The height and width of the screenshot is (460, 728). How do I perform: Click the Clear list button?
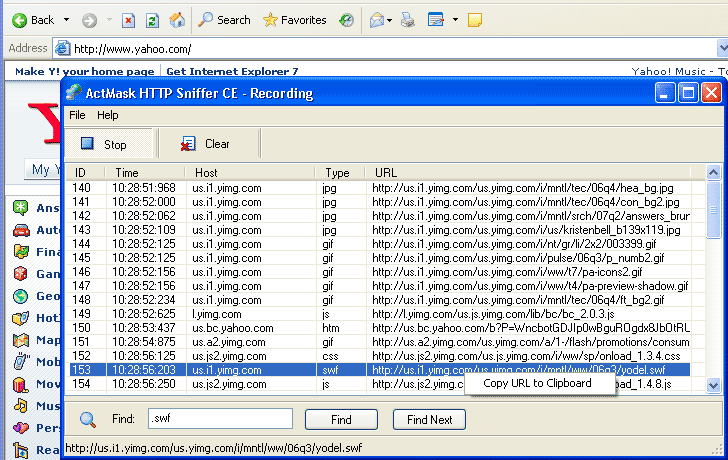point(209,144)
